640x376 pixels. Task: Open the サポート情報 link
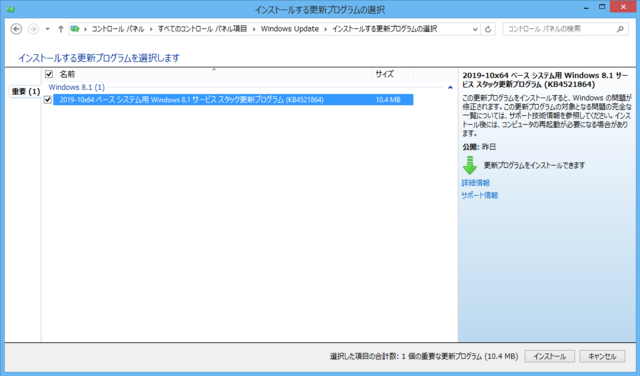480,195
